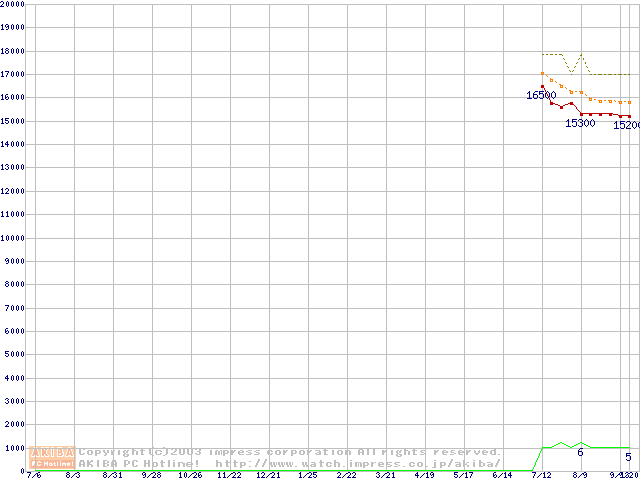Click the impress corporation copyright text
The height and width of the screenshot is (480, 640).
point(290,452)
